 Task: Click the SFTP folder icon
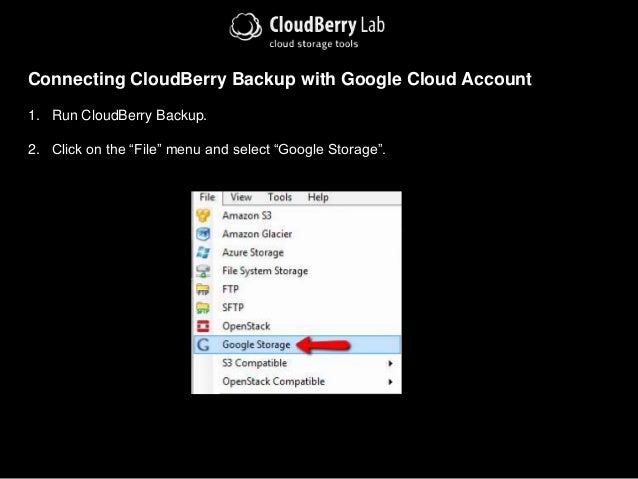(x=203, y=308)
